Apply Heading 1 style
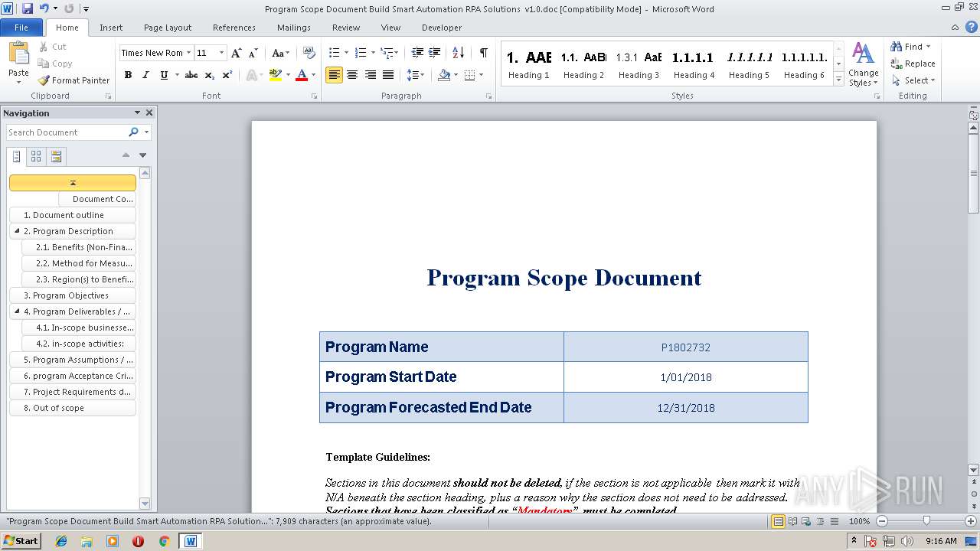Image resolution: width=980 pixels, height=551 pixels. pyautogui.click(x=529, y=64)
